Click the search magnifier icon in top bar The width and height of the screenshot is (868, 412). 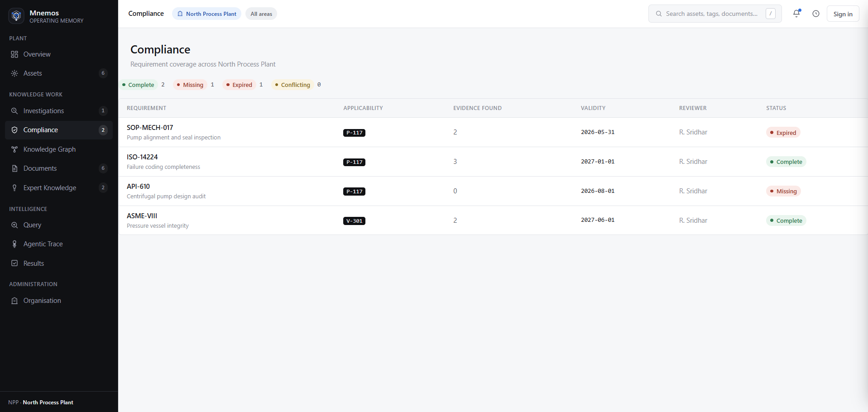pos(659,14)
